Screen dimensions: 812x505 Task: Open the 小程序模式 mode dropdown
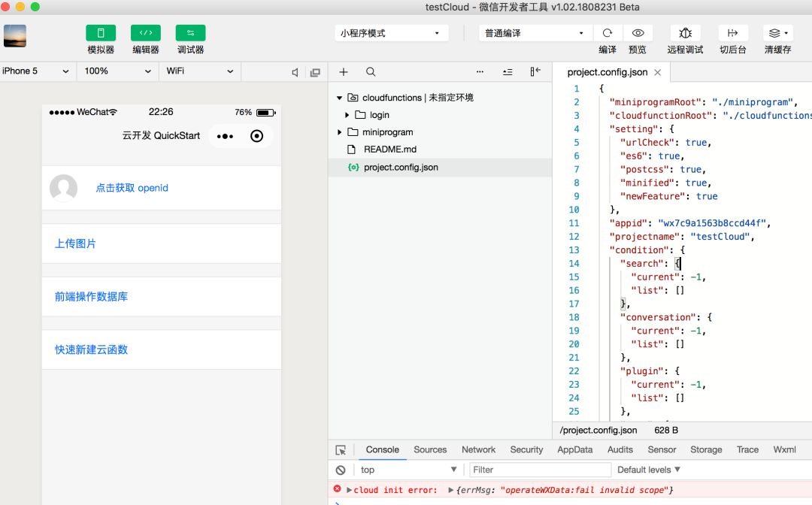coord(391,33)
